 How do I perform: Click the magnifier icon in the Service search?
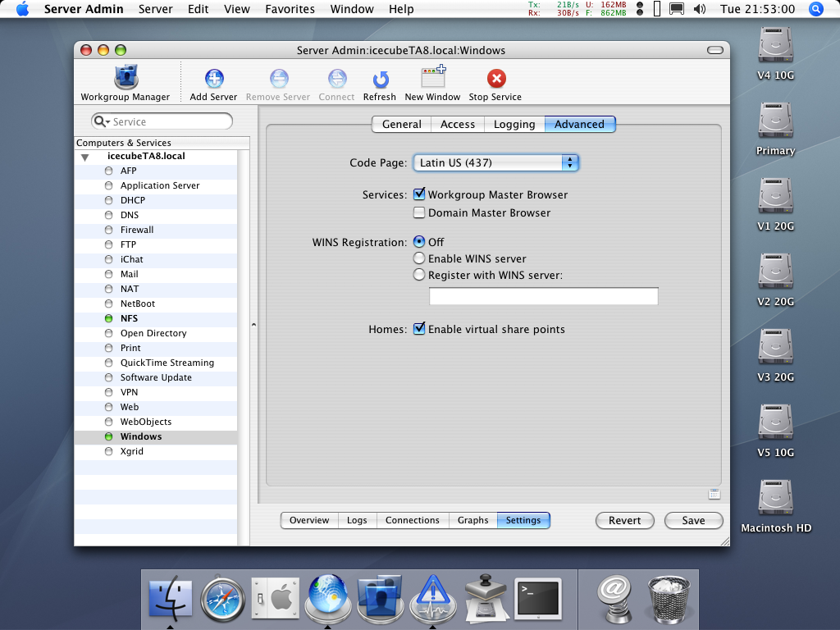tap(99, 121)
